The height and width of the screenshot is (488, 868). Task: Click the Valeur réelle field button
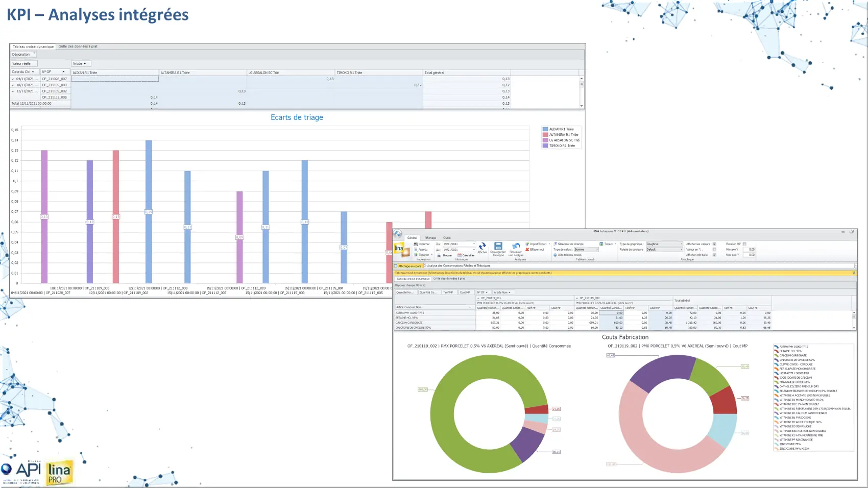23,64
